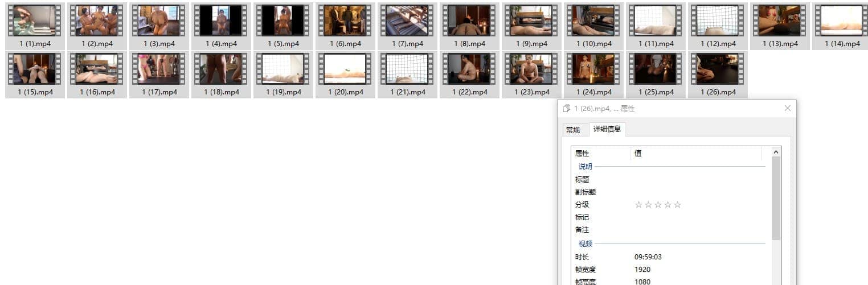Click the 值 column header

pos(695,154)
